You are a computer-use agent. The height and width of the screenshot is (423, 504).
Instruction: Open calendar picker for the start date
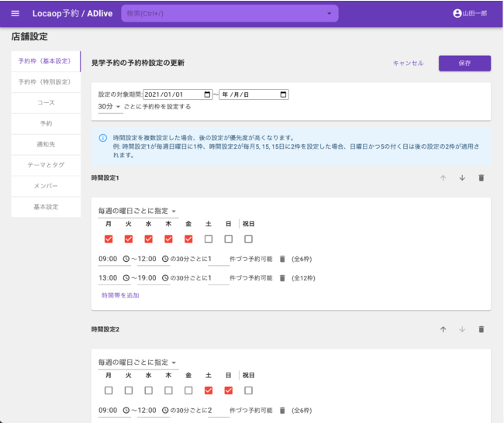[x=207, y=95]
